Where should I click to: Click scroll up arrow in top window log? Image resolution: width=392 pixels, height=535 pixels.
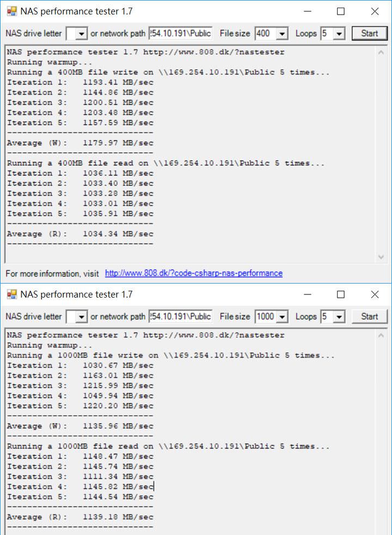click(x=381, y=52)
